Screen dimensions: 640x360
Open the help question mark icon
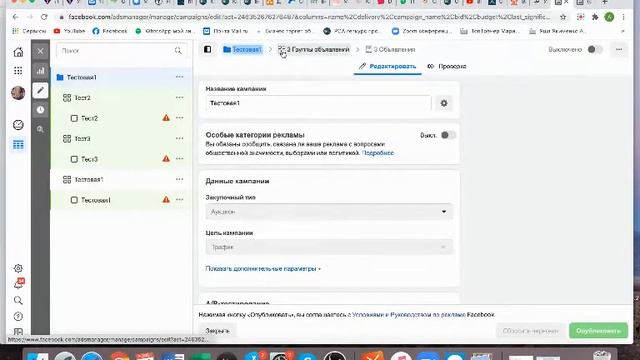[18, 316]
